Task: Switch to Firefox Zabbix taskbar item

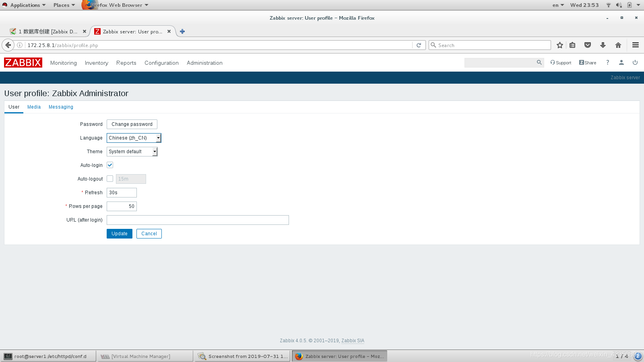Action: 339,356
